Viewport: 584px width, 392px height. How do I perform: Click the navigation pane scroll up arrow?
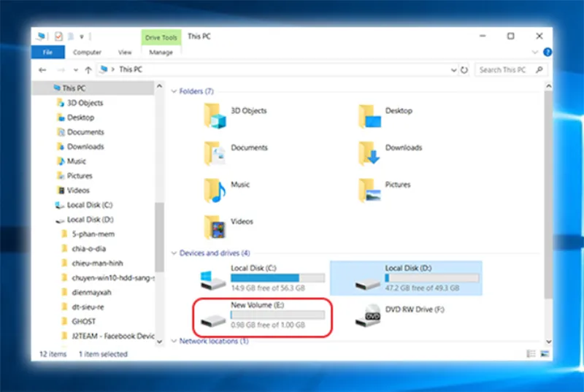[x=159, y=86]
